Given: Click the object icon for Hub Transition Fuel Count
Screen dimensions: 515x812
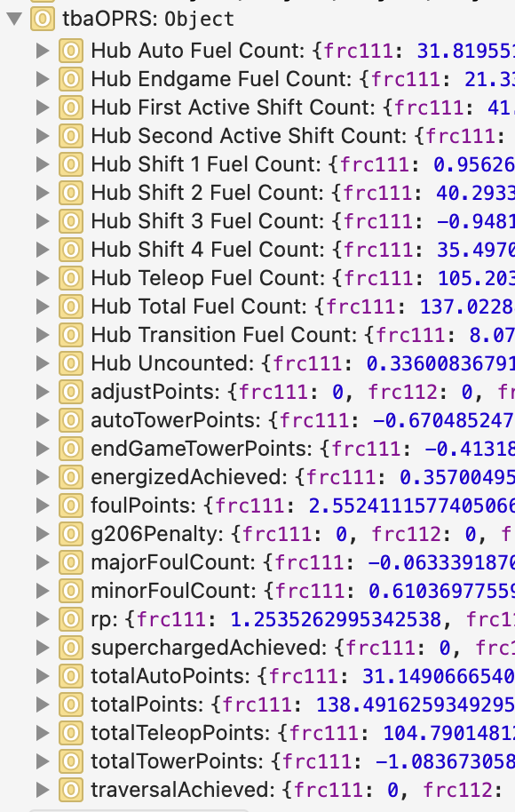Looking at the screenshot, I should click(x=71, y=335).
